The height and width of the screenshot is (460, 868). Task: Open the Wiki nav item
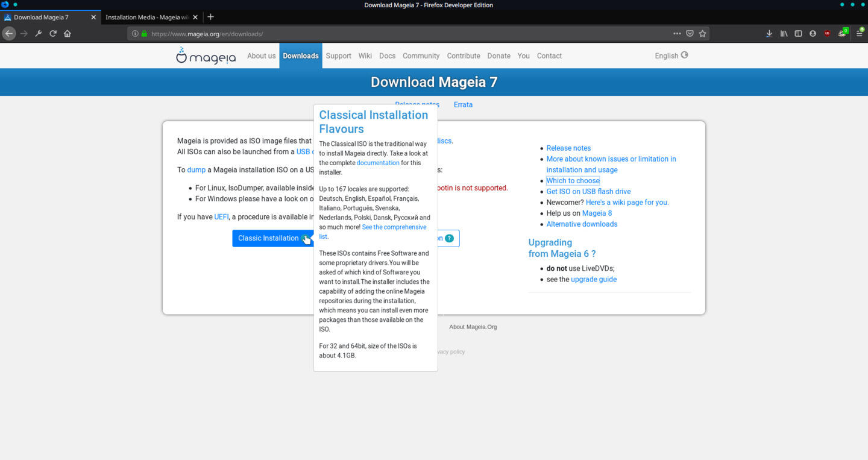click(365, 55)
